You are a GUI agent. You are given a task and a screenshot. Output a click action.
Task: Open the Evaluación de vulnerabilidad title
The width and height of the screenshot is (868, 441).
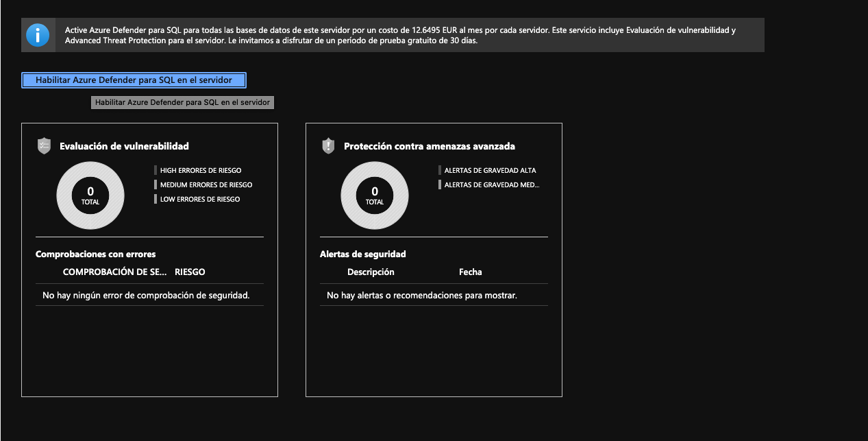coord(124,146)
